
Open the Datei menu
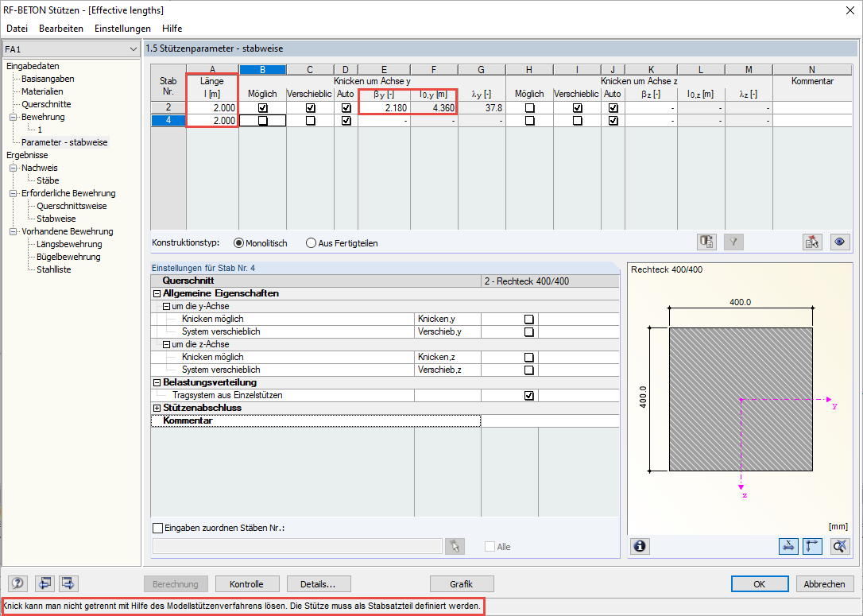[x=17, y=29]
